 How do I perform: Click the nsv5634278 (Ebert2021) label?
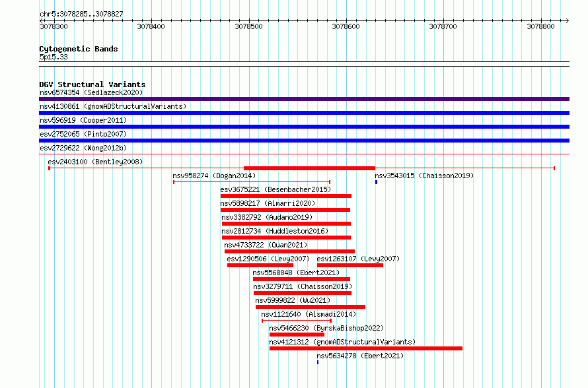click(x=360, y=356)
